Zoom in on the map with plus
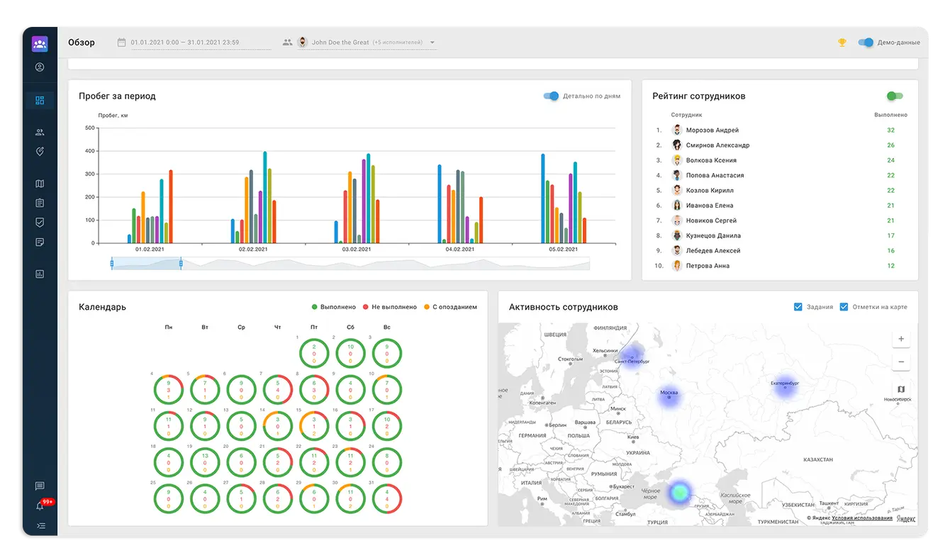The height and width of the screenshot is (560, 950). click(x=901, y=339)
